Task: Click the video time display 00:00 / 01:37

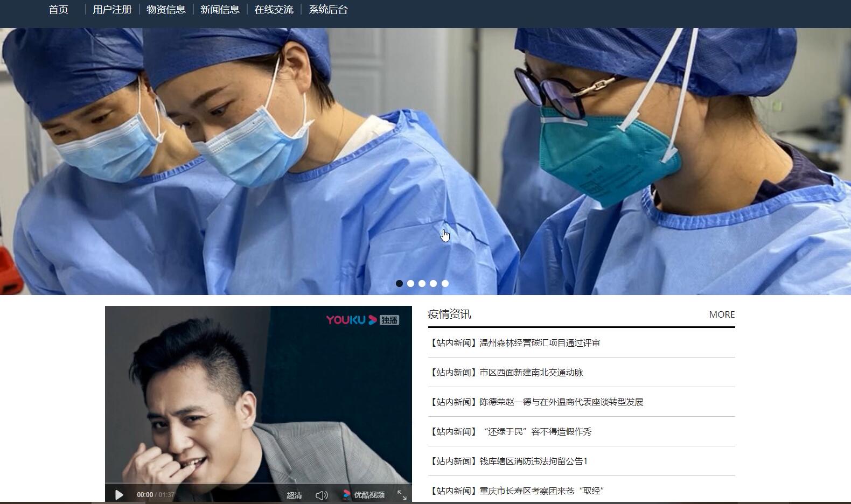Action: pos(156,495)
